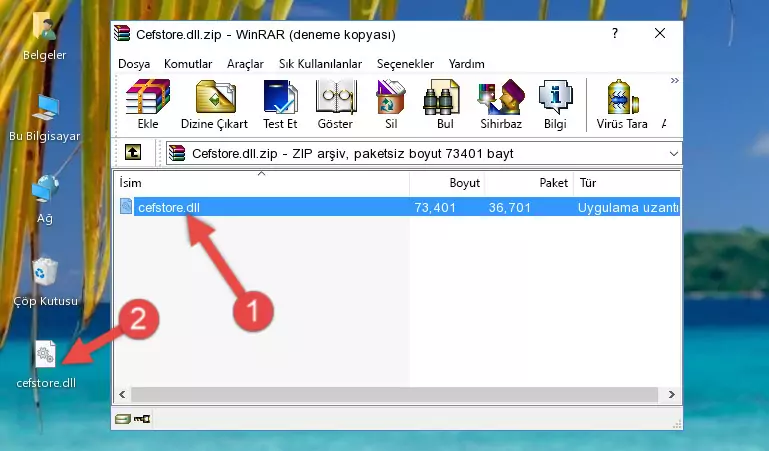Screen dimensions: 769x451
Task: Open the Dosya menu
Action: click(134, 64)
